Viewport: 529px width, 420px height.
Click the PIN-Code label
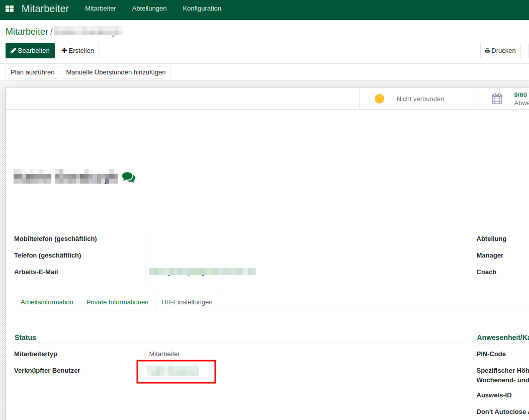tap(491, 354)
